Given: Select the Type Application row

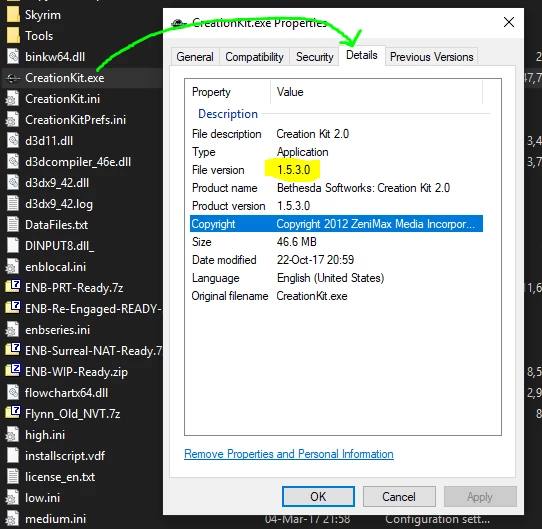Looking at the screenshot, I should [336, 152].
